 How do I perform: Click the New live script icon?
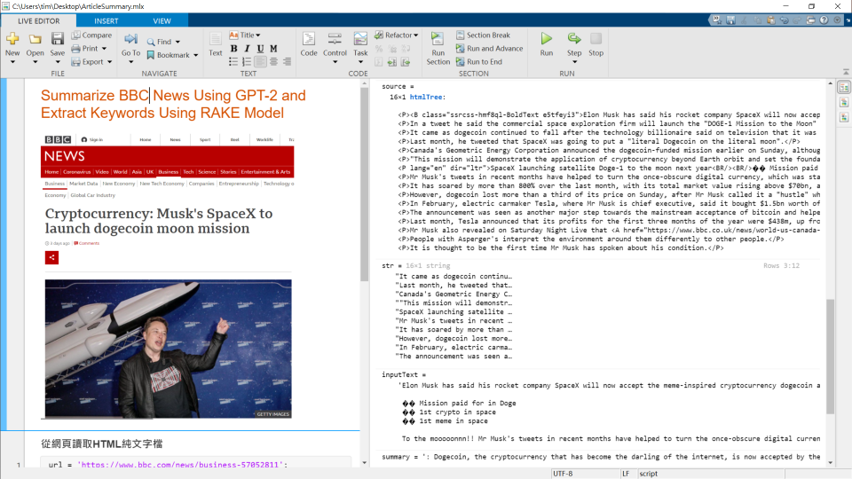point(12,39)
